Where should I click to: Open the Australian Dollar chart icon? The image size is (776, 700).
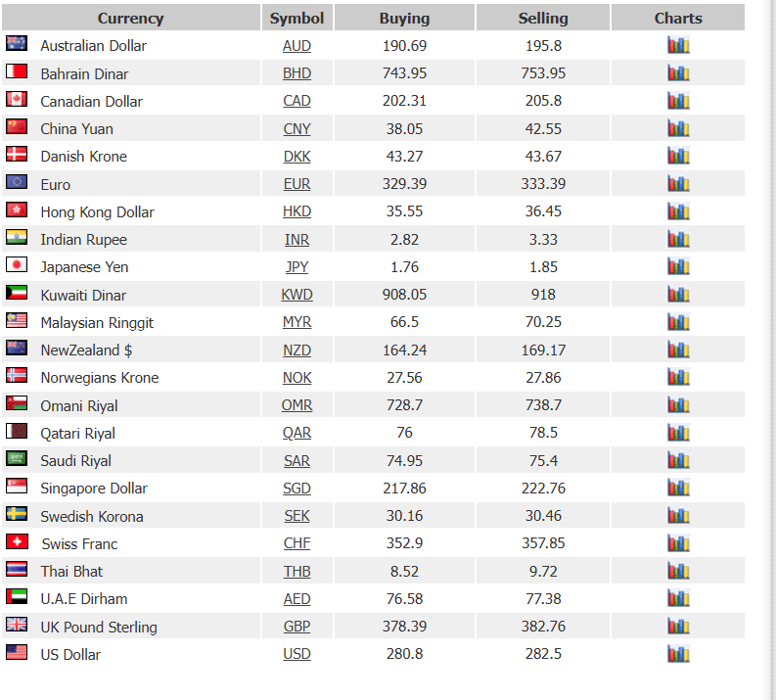(x=678, y=46)
